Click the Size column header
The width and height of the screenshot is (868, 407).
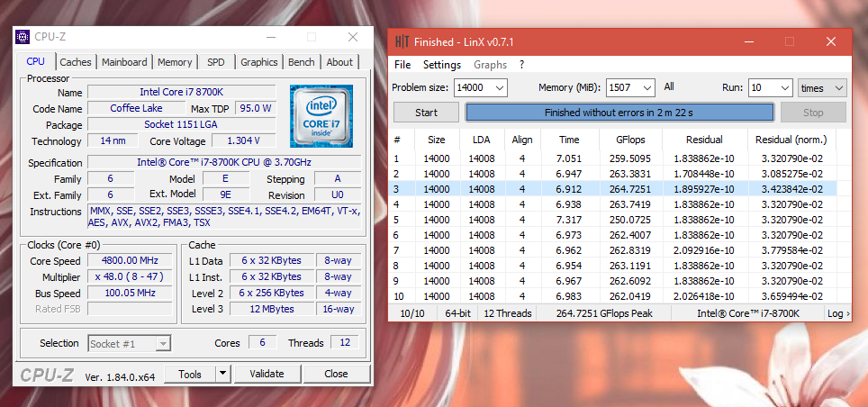pos(436,140)
